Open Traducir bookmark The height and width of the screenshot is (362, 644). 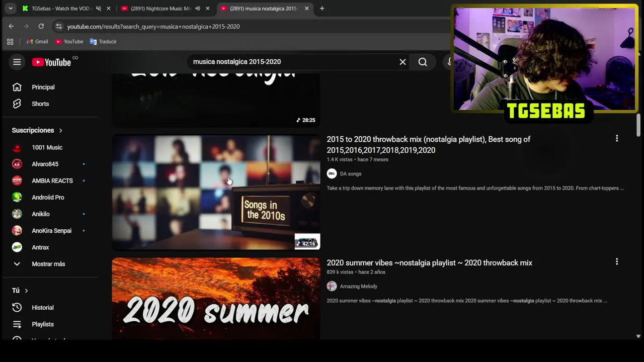coord(103,42)
